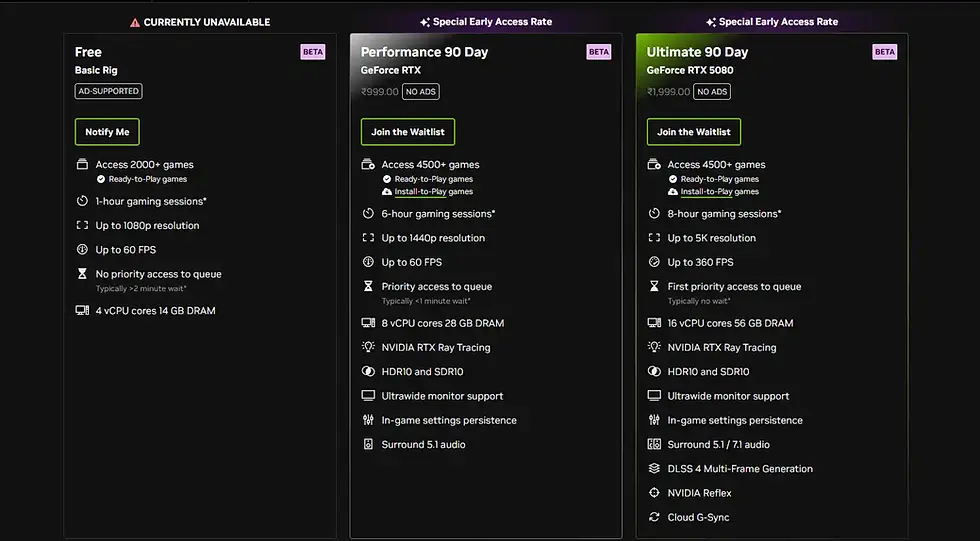Click computer icon beside 8 vCPU cores
Screen dimensions: 980x541
pyautogui.click(x=368, y=323)
